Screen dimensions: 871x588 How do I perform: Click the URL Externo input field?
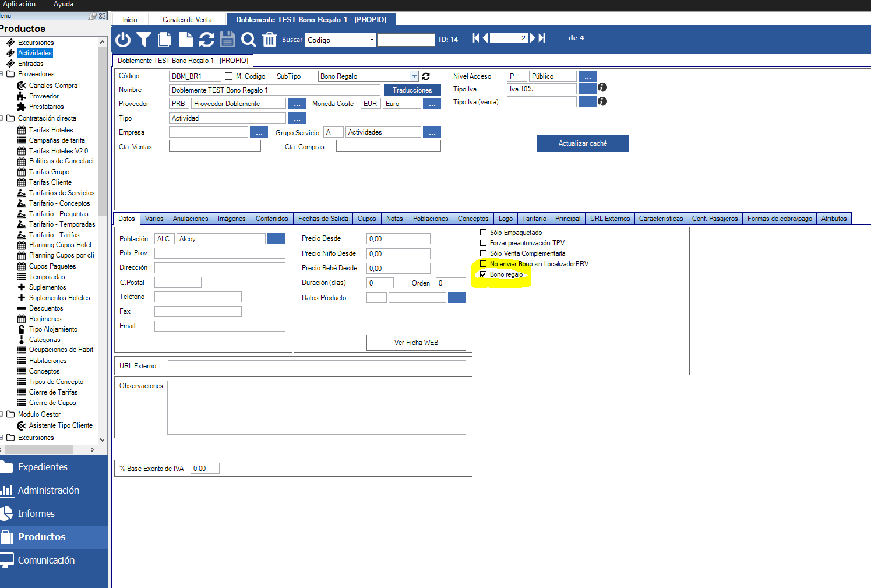pos(317,366)
